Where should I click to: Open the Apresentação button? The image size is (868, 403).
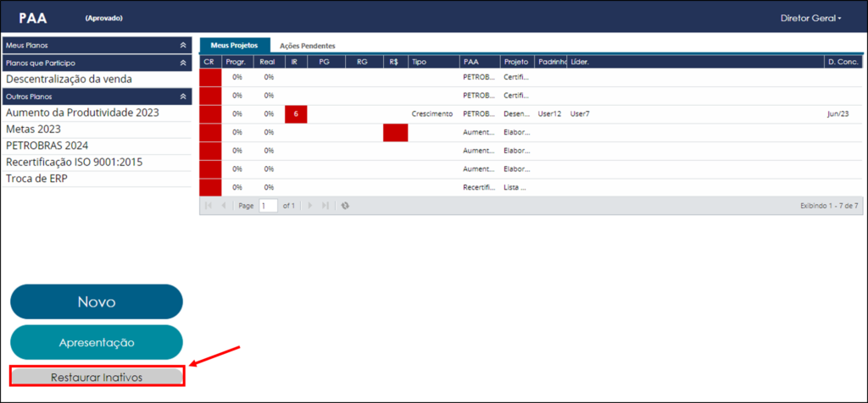pyautogui.click(x=97, y=342)
